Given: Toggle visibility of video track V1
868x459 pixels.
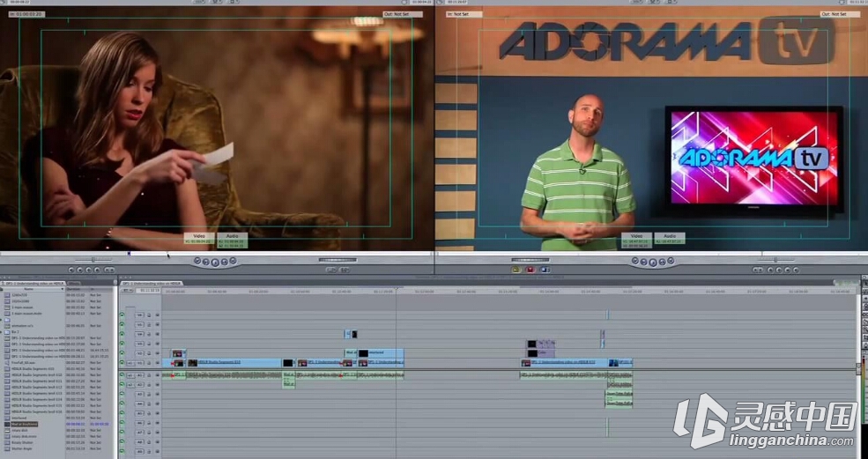Looking at the screenshot, I should (x=122, y=363).
